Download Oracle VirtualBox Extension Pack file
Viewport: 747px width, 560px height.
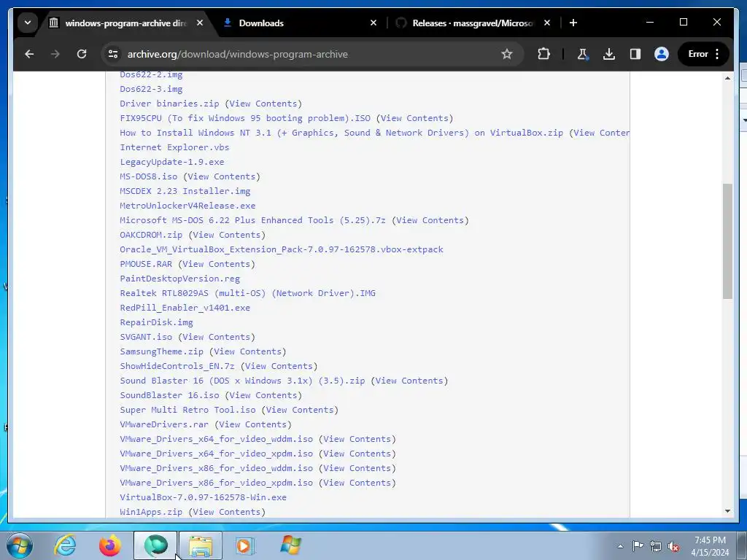coord(282,249)
